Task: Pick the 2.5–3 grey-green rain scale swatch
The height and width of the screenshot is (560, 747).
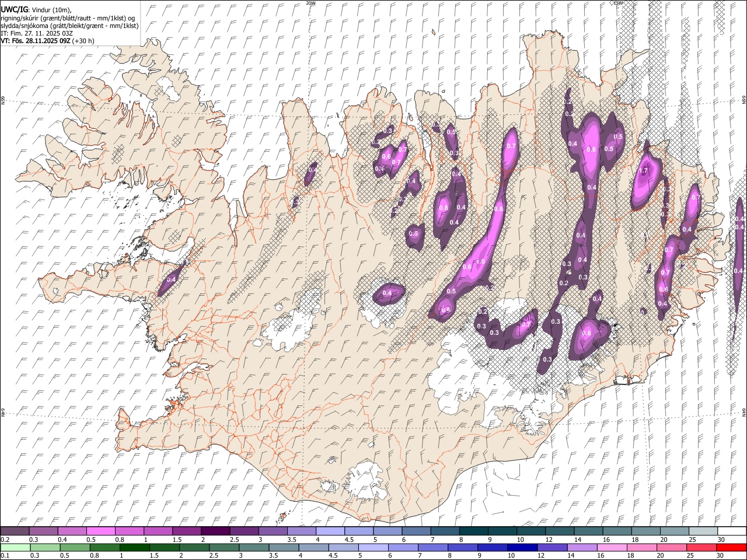Action: [224, 548]
